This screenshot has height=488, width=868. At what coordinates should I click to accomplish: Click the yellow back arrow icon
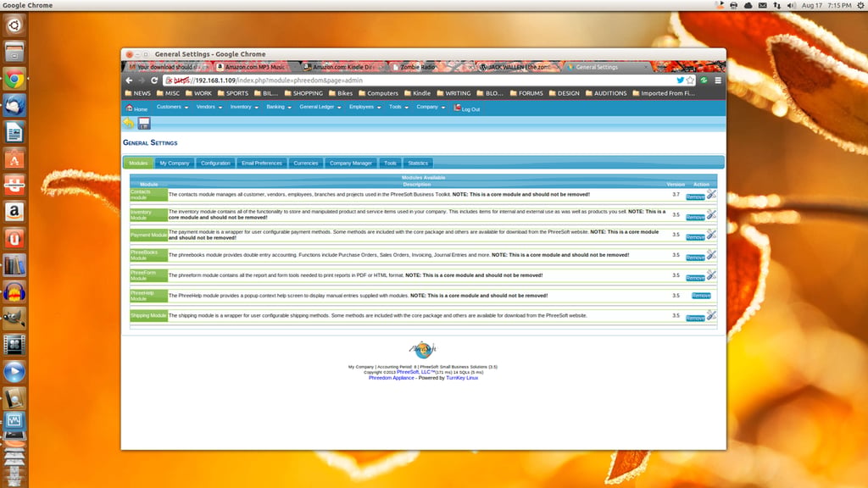[x=129, y=123]
